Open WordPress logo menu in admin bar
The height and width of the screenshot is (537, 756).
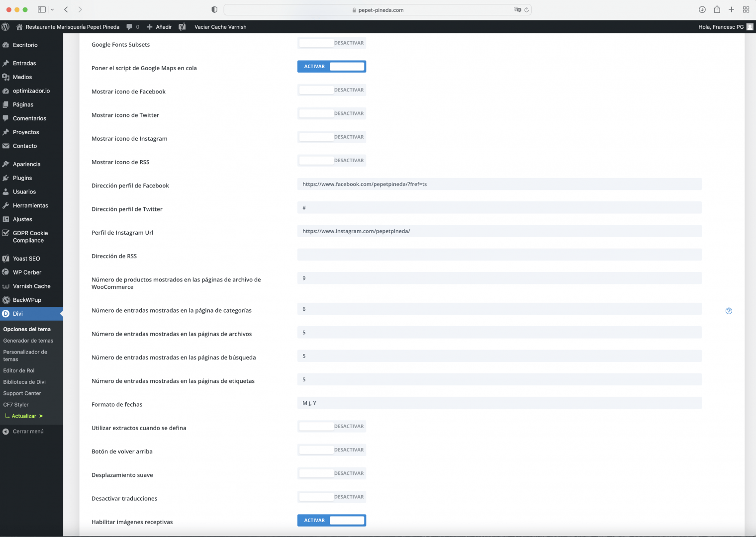(x=5, y=27)
